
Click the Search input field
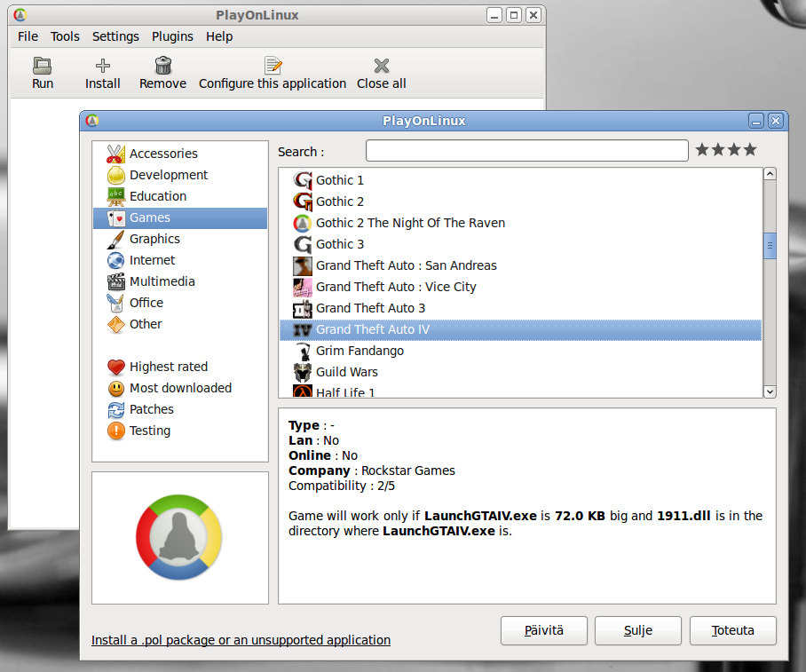[526, 151]
